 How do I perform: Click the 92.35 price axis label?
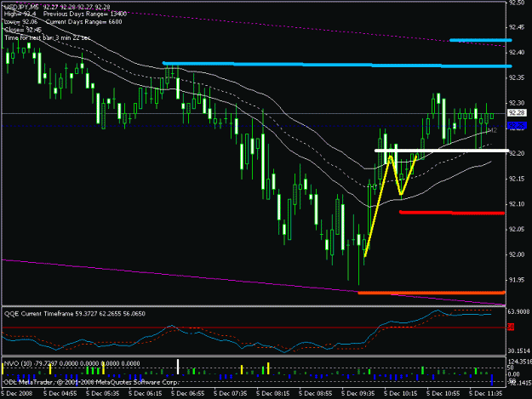click(517, 77)
